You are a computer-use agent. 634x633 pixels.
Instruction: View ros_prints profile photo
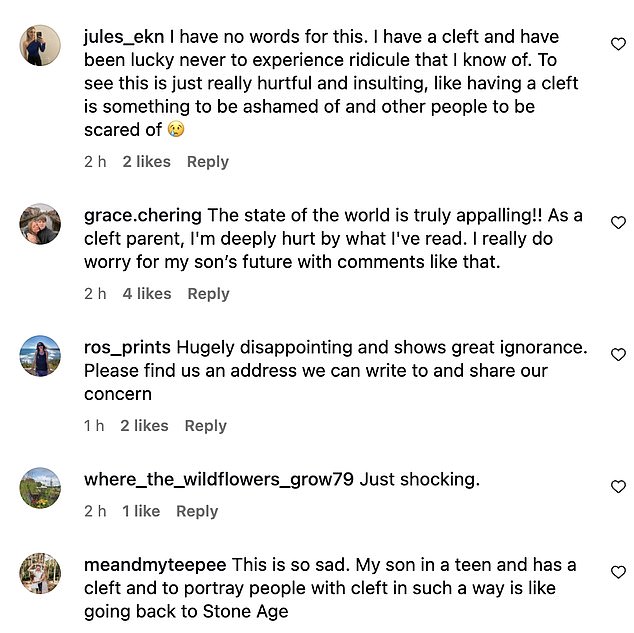click(x=40, y=356)
